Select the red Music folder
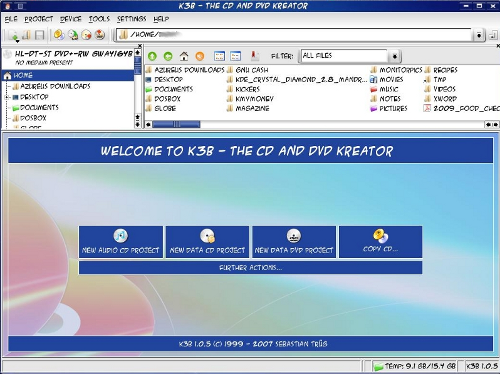The width and height of the screenshot is (500, 374). (x=385, y=89)
